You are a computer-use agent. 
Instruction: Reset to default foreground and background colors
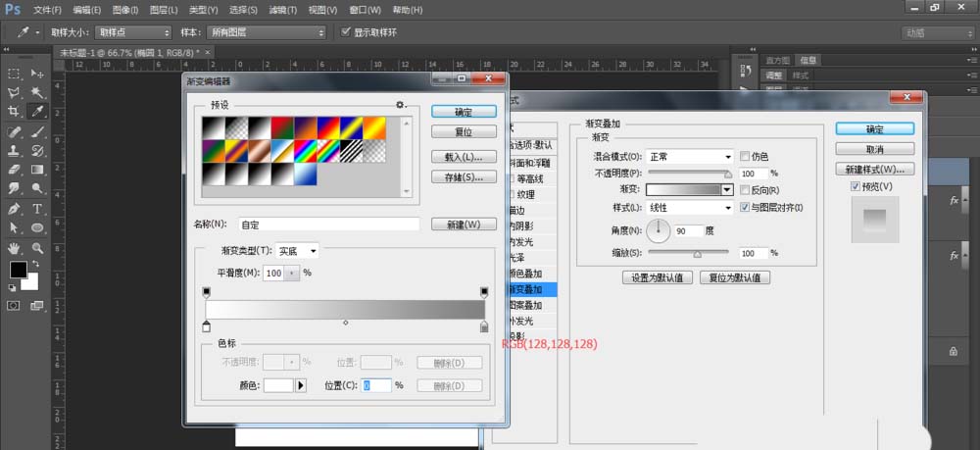click(12, 287)
